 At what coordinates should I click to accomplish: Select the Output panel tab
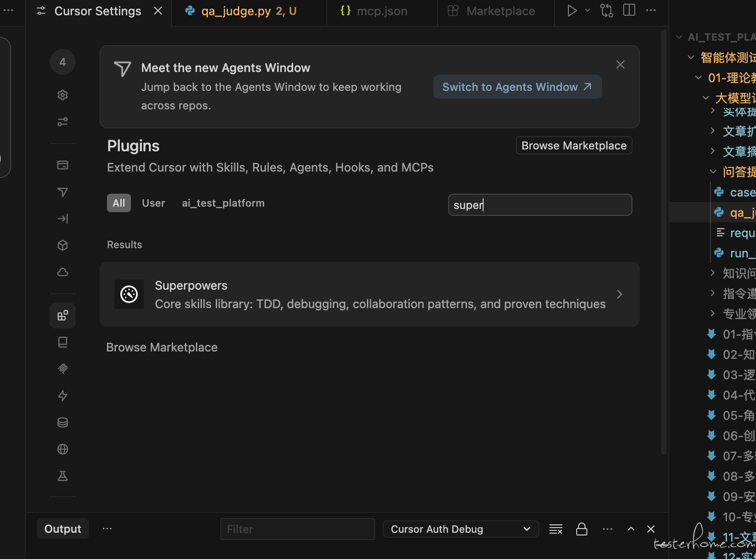(x=63, y=529)
